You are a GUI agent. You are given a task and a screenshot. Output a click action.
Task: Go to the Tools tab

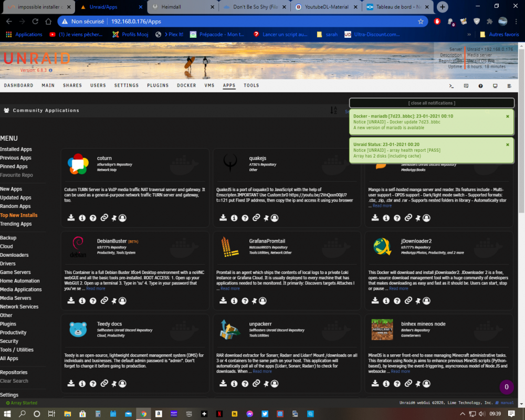pyautogui.click(x=251, y=86)
